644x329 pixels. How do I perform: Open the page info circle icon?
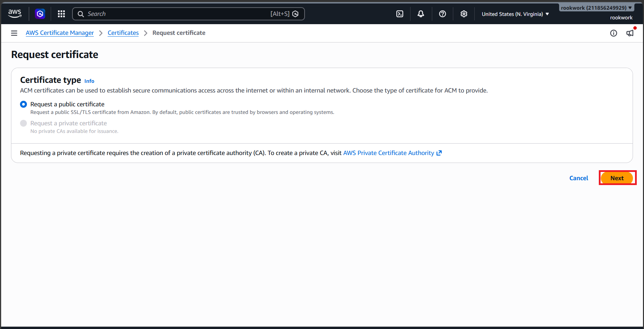pos(614,33)
